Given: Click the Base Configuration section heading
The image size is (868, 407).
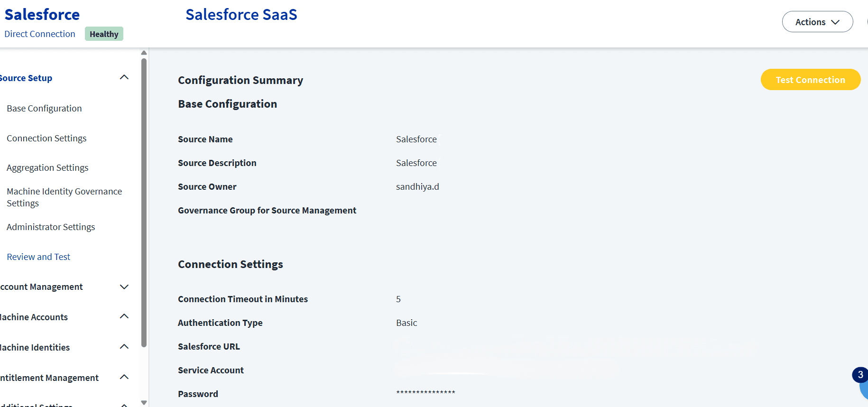Looking at the screenshot, I should [x=227, y=104].
